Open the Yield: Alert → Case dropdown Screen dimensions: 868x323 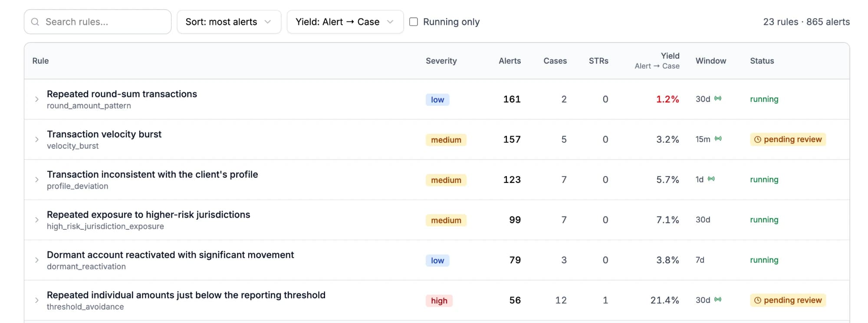345,22
